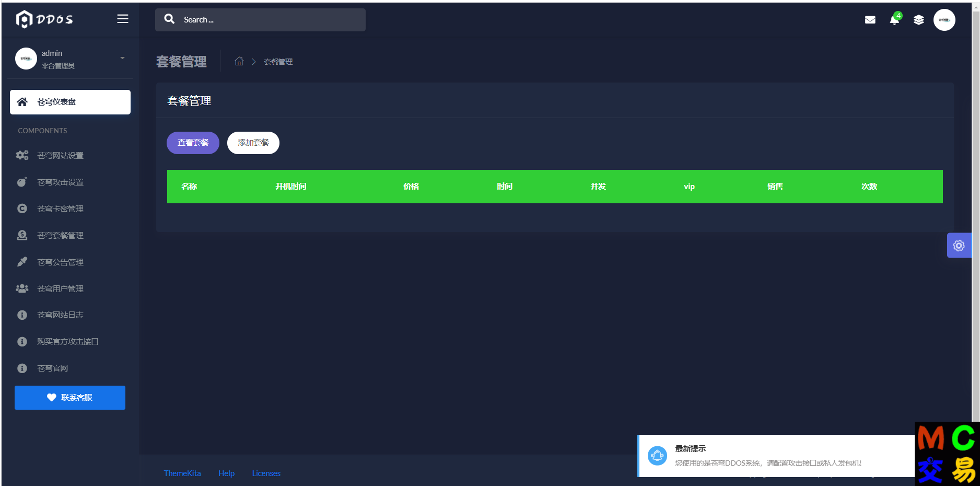This screenshot has width=980, height=486.
Task: Click the users icon beside 苍穹用户管理
Action: point(22,288)
